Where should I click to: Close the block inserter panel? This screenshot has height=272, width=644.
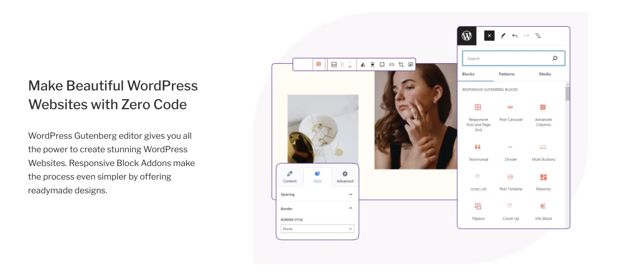click(489, 36)
